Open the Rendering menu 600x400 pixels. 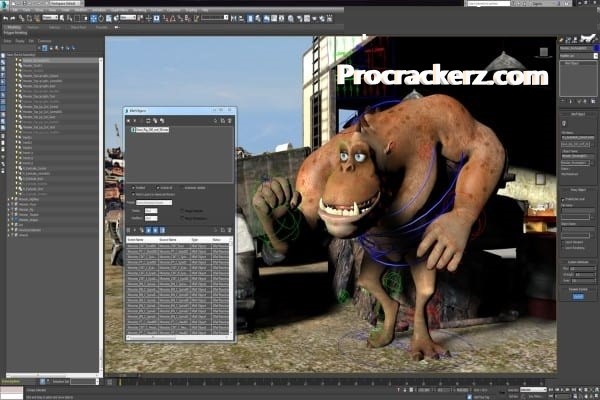click(140, 10)
